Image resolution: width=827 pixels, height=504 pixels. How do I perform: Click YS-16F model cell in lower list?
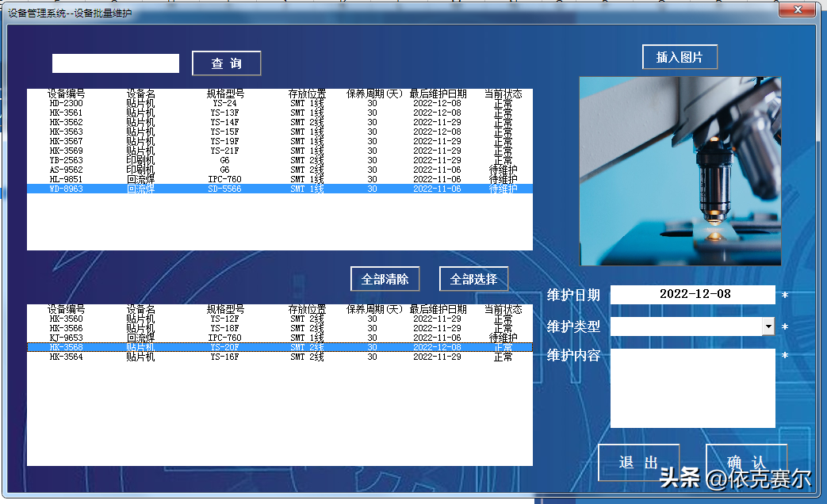224,357
